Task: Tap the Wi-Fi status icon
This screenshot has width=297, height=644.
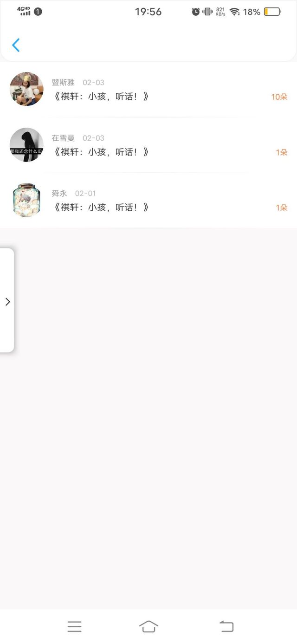Action: point(234,12)
